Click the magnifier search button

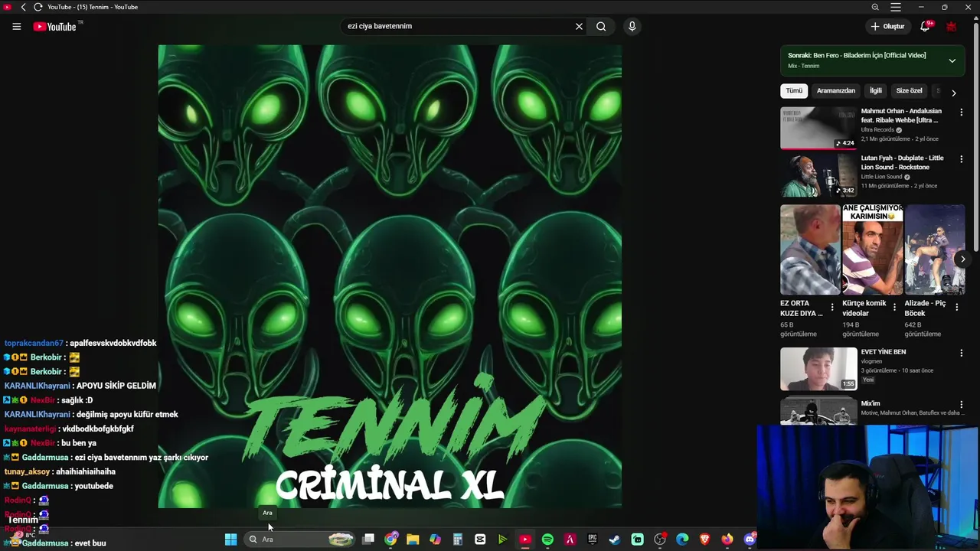click(601, 26)
